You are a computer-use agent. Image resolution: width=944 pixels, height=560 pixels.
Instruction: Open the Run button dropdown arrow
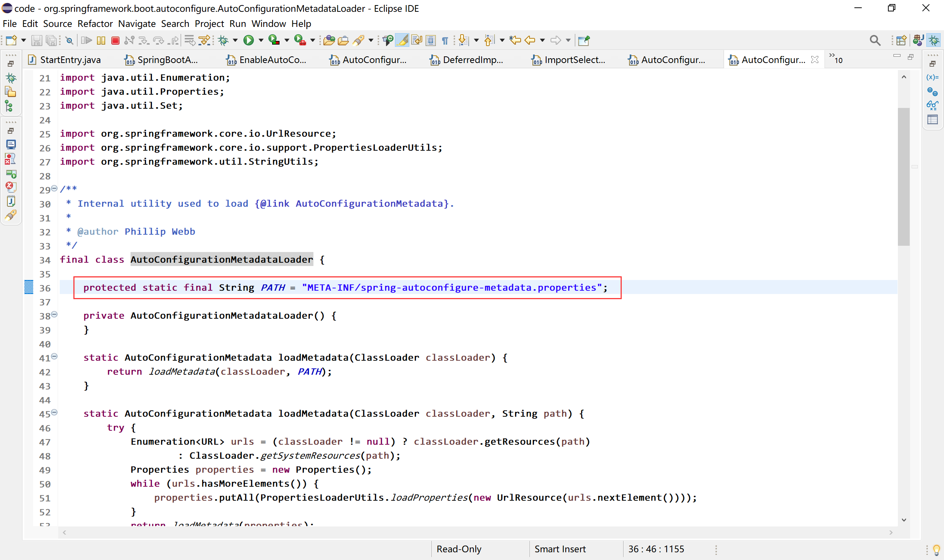[x=261, y=41]
